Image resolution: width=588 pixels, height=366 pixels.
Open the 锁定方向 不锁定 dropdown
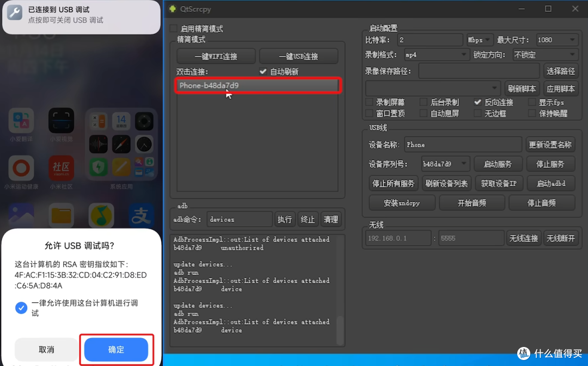coord(545,55)
